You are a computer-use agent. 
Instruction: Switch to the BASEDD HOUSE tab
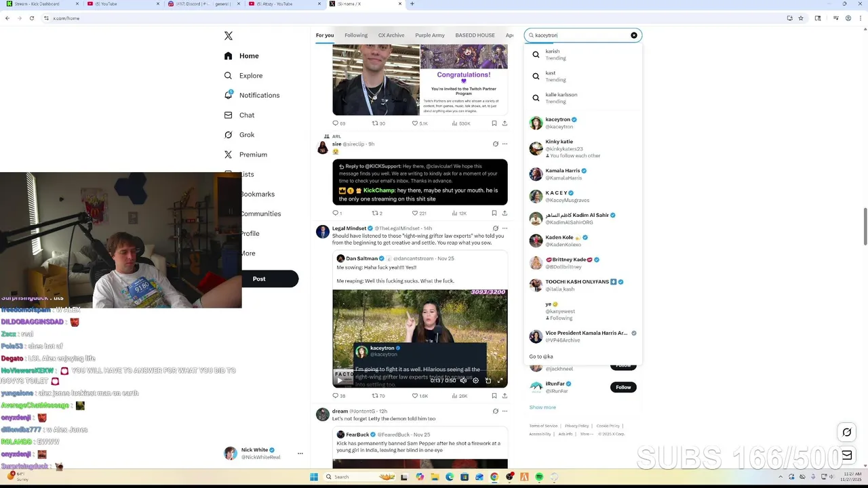pyautogui.click(x=475, y=35)
